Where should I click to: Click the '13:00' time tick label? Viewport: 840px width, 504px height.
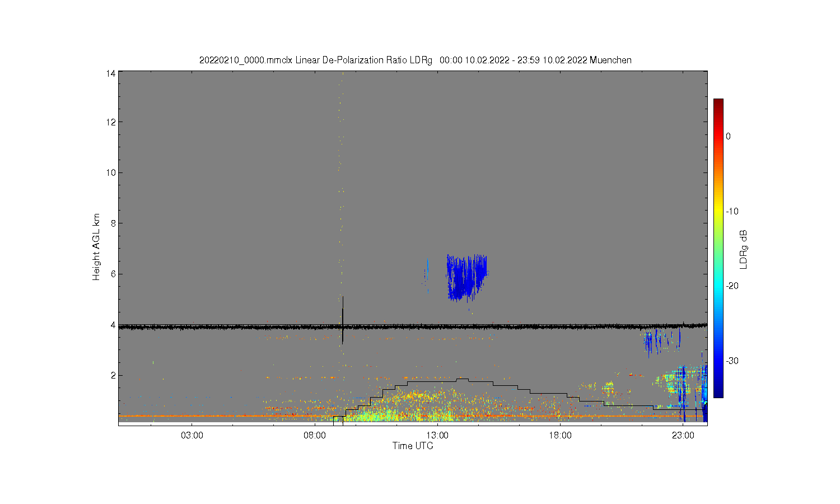point(437,435)
